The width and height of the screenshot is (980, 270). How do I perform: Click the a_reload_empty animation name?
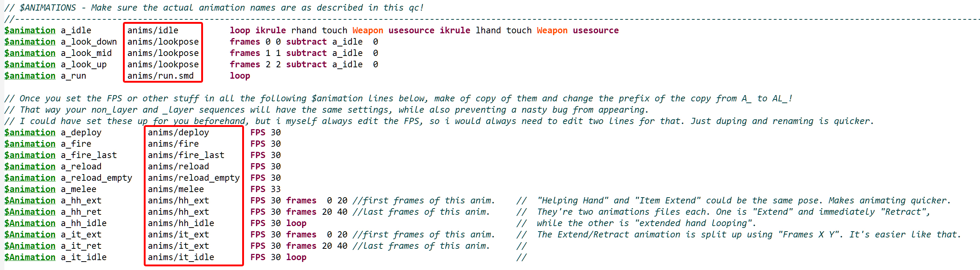[96, 177]
